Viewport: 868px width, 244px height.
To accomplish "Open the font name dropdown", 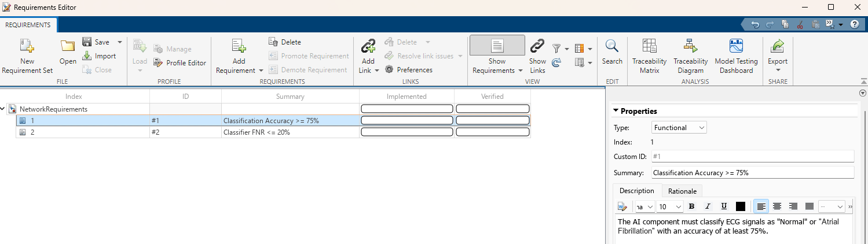I will pyautogui.click(x=644, y=206).
